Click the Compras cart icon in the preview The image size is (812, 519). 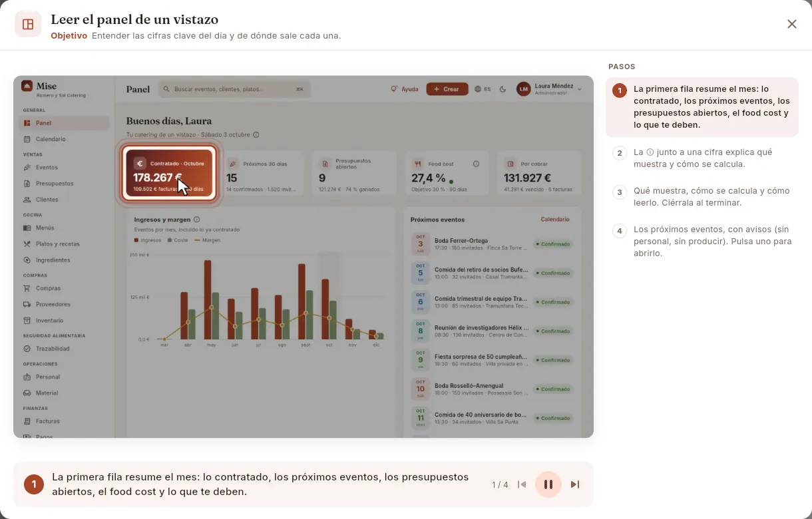27,288
